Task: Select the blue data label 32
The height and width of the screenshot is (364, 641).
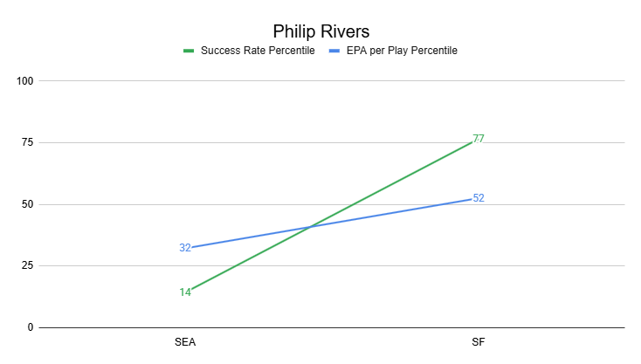Action: (x=185, y=248)
